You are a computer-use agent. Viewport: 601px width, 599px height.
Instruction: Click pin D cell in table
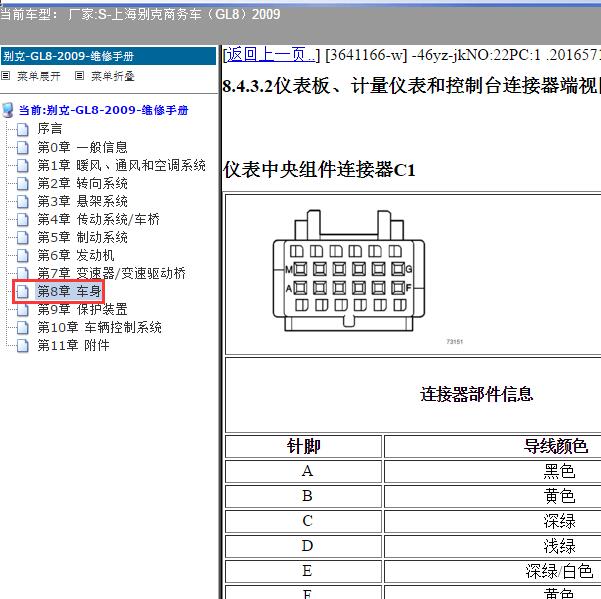pyautogui.click(x=303, y=546)
